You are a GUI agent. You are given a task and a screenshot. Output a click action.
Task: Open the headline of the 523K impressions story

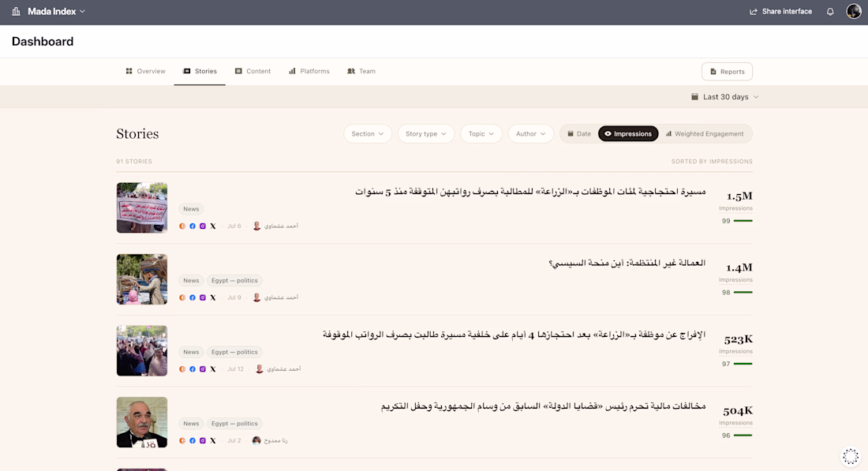pos(514,335)
